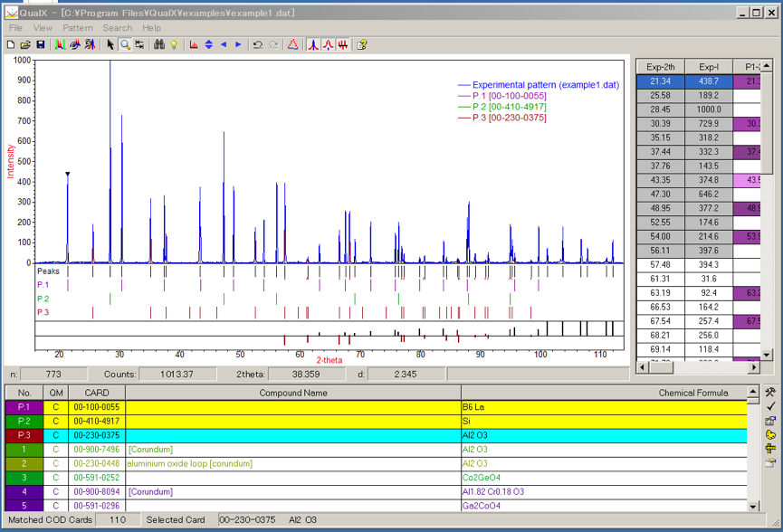Click the hammer and wrench tools icon
The width and height of the screenshot is (783, 532).
[770, 393]
